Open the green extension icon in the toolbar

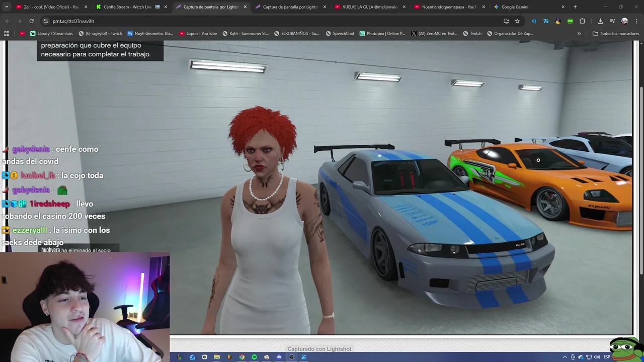570,21
